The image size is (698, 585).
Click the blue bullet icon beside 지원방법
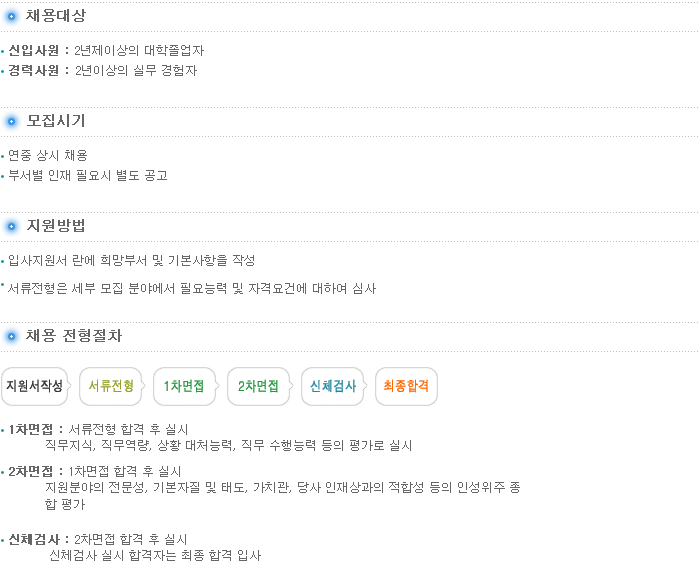tap(11, 227)
